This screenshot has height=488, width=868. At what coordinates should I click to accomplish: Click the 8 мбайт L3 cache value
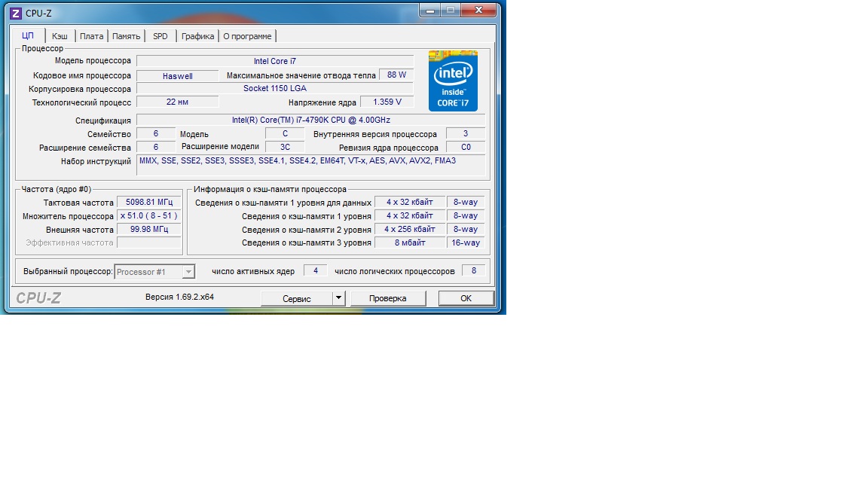click(410, 243)
